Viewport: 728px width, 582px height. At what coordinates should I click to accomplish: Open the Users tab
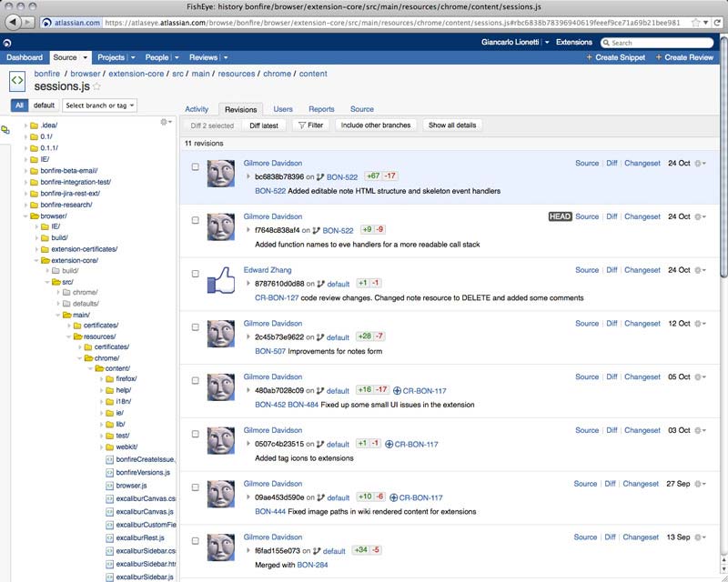(x=283, y=109)
